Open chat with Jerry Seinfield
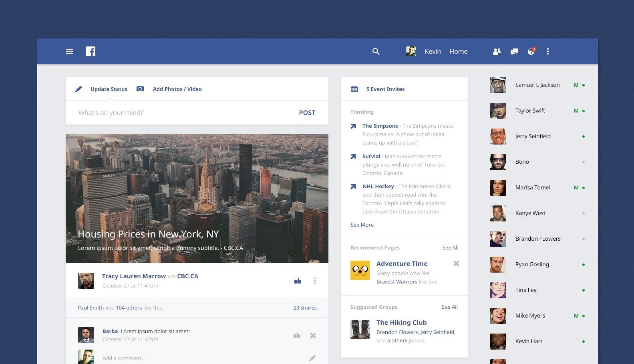 538,136
